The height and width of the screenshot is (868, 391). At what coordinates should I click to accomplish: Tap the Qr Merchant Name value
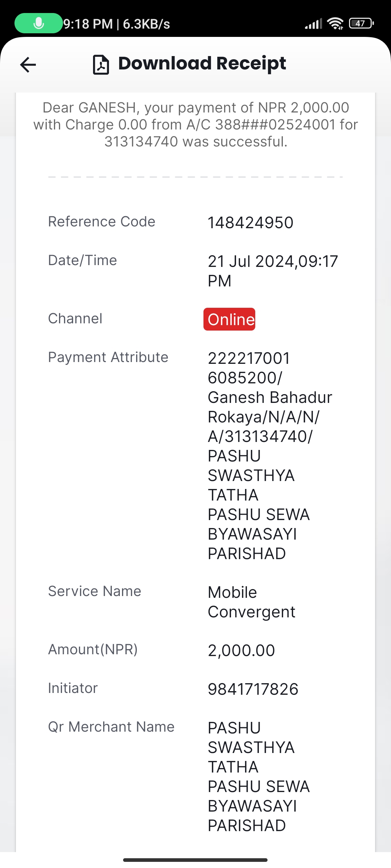[x=258, y=777]
